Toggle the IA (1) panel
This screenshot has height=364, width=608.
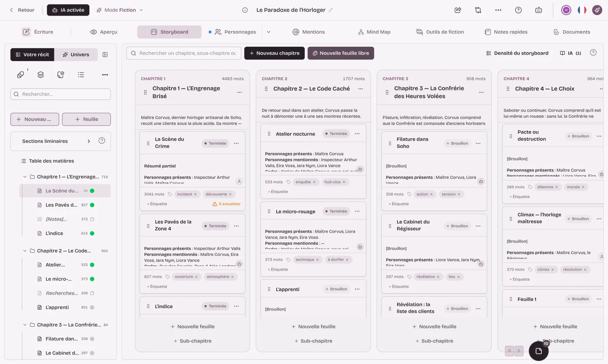[570, 53]
